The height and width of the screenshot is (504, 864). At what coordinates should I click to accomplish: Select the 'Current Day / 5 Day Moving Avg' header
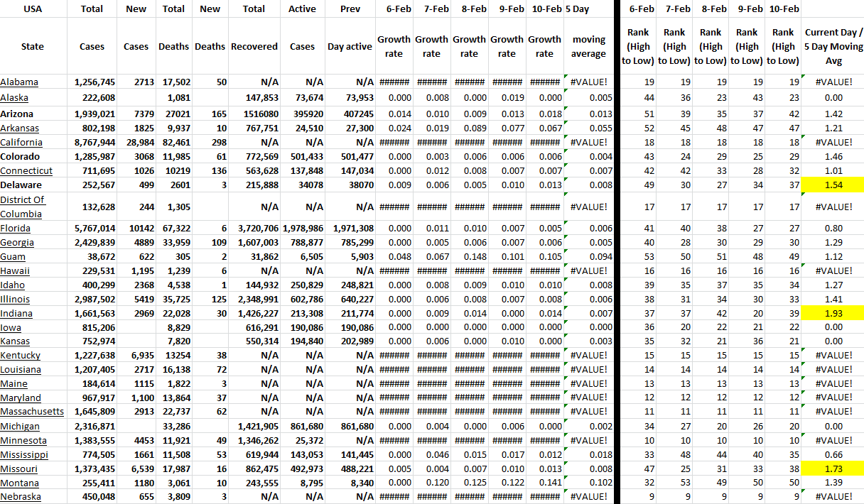coord(833,47)
